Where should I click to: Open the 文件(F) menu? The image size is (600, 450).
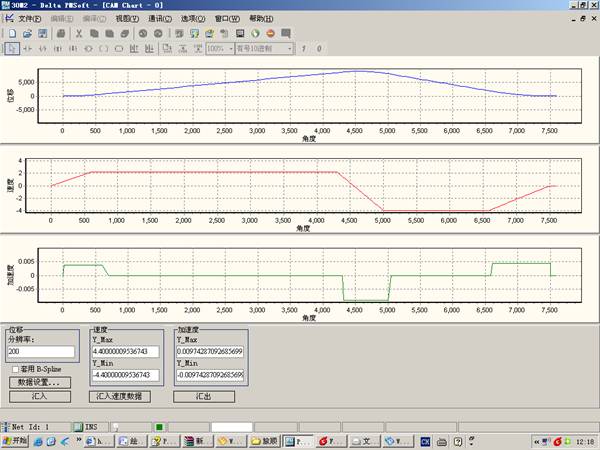[30, 19]
